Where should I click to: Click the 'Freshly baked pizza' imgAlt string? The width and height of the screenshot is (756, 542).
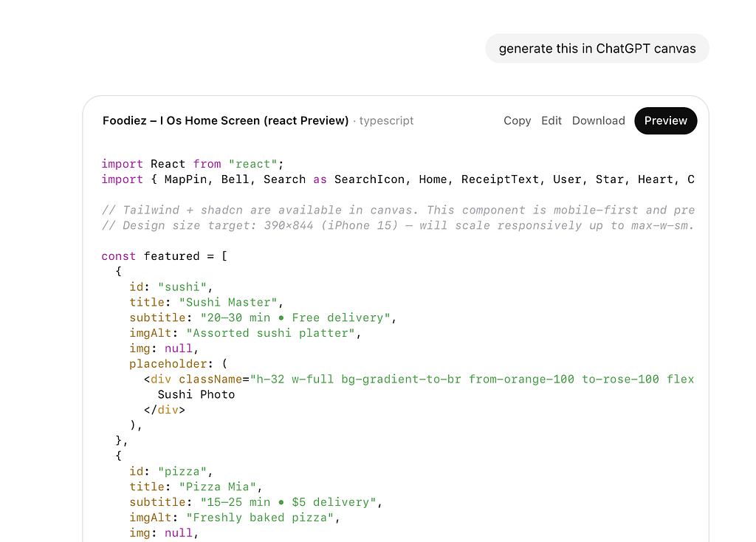262,518
